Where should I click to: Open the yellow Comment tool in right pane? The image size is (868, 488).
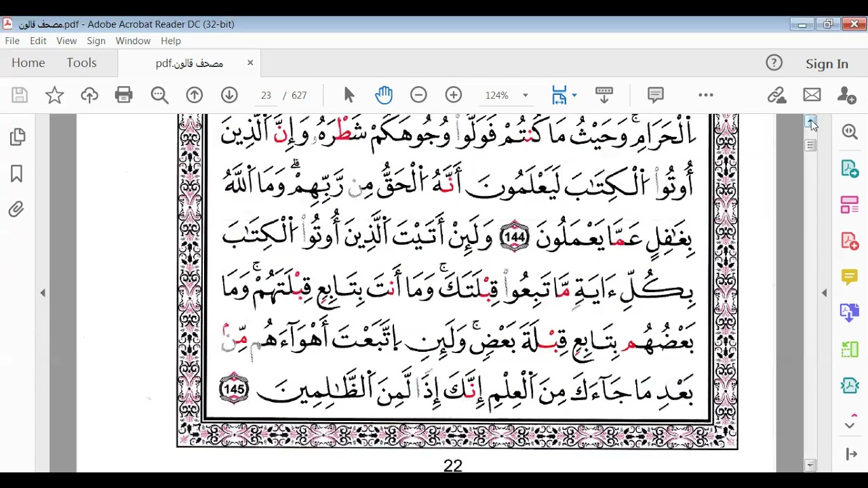[x=850, y=277]
